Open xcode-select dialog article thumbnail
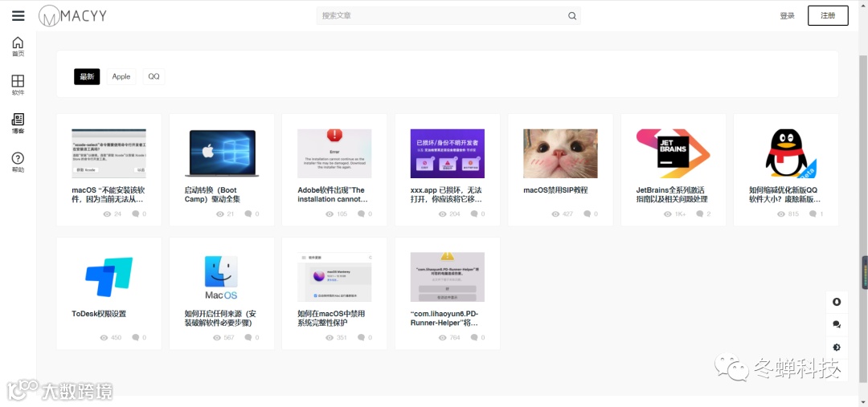This screenshot has width=868, height=407. coord(109,154)
